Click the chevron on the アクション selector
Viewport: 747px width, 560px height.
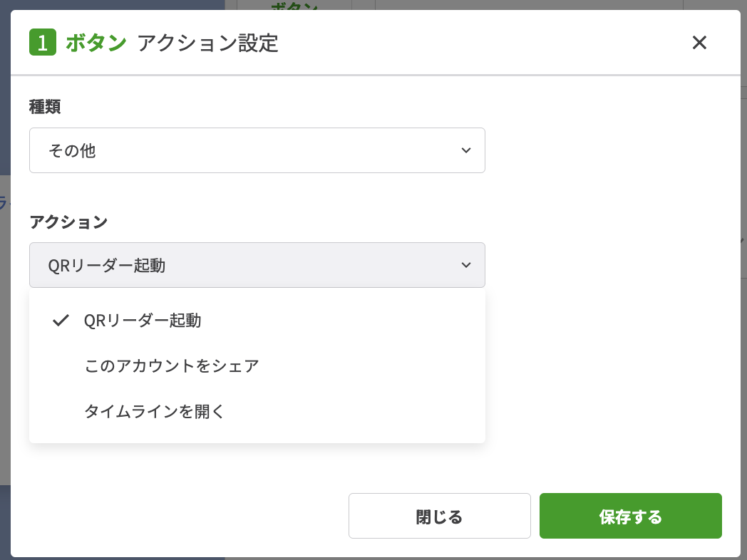coord(466,265)
